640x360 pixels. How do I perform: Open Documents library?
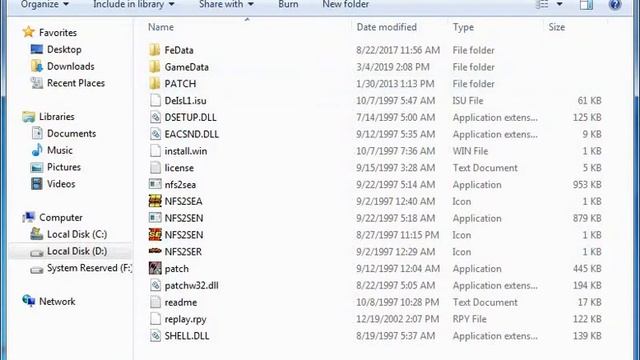pyautogui.click(x=71, y=133)
